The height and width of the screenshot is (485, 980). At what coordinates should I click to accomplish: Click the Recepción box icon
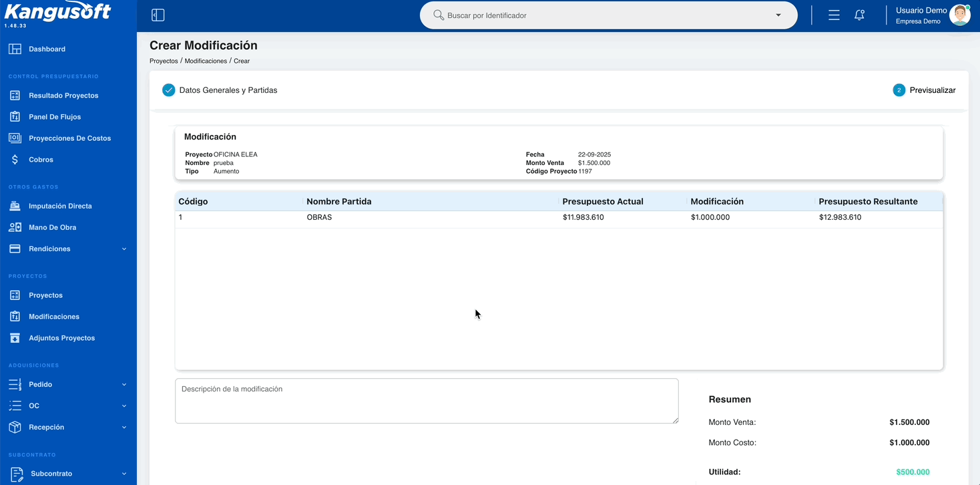(15, 427)
